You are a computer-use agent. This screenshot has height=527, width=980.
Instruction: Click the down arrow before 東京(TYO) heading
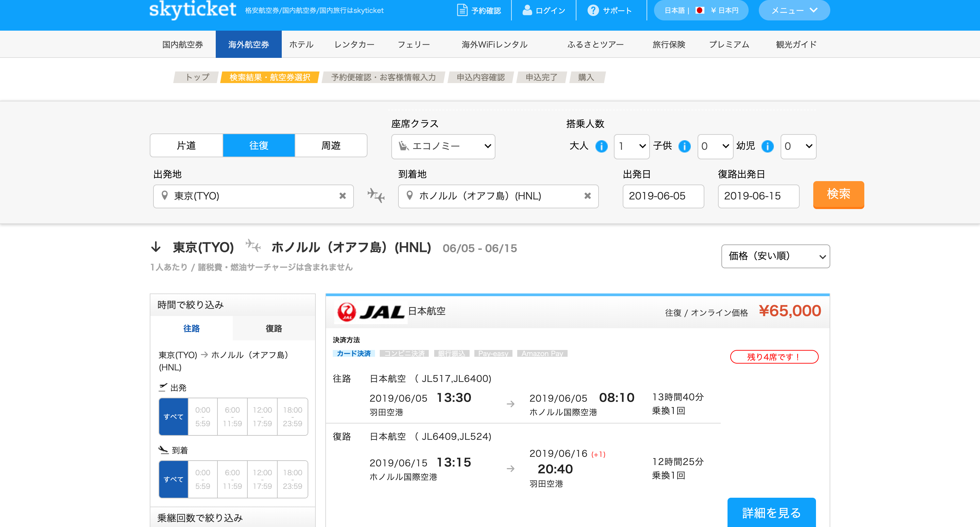(156, 247)
